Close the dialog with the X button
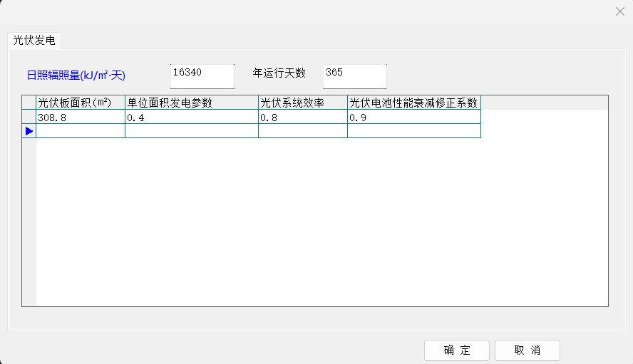This screenshot has width=633, height=364. coord(620,11)
